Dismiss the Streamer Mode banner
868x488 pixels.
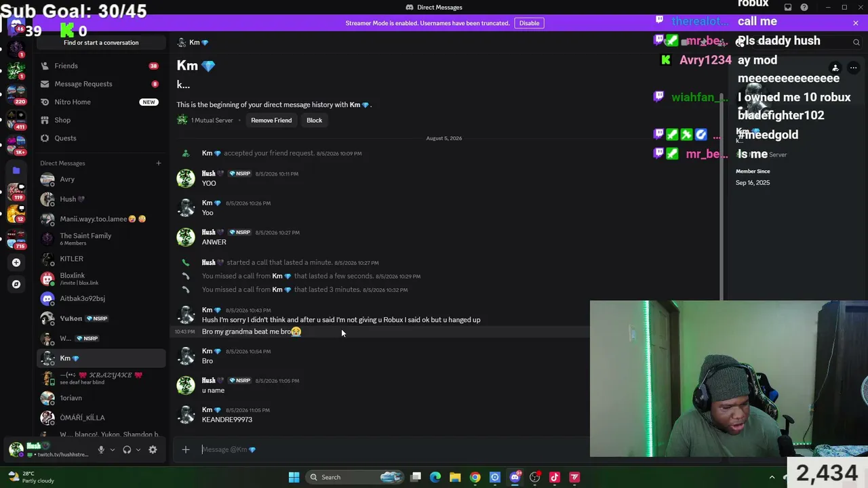[x=856, y=23]
